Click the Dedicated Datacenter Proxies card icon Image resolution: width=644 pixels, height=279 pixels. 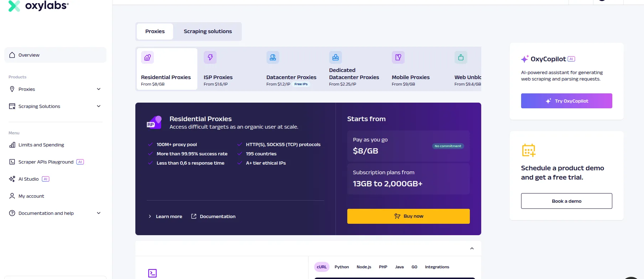pos(336,57)
